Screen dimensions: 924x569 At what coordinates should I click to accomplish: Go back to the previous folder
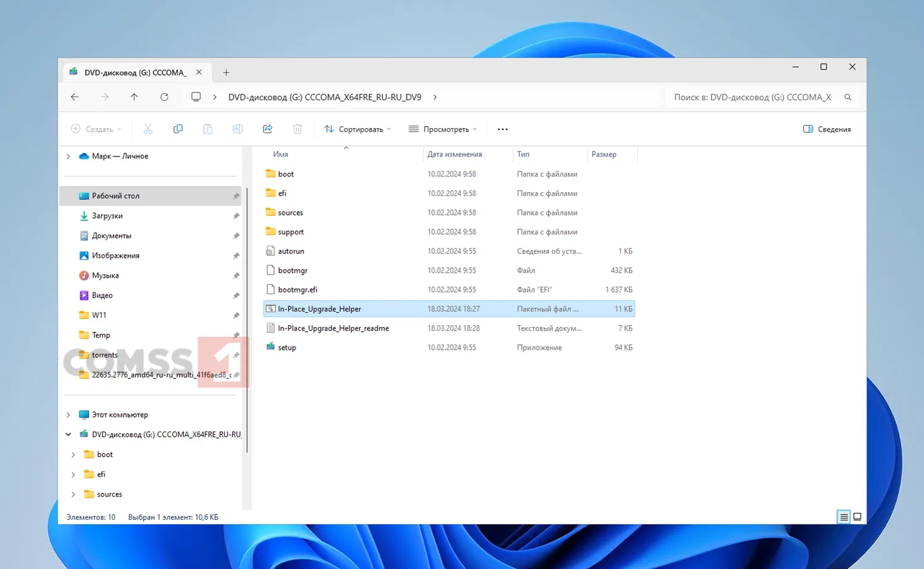(75, 97)
